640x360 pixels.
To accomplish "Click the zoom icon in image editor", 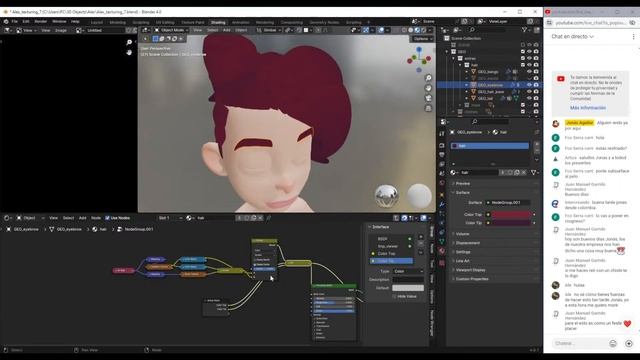I will [x=129, y=42].
